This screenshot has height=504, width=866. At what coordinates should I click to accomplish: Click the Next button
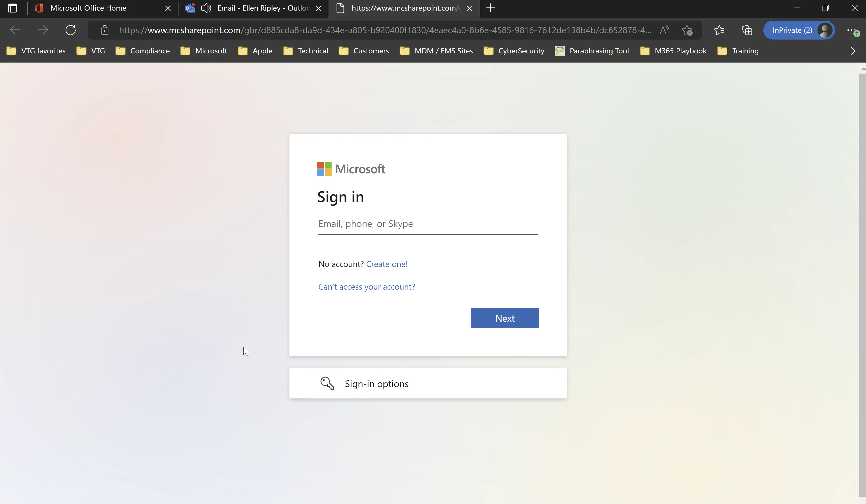pyautogui.click(x=505, y=318)
